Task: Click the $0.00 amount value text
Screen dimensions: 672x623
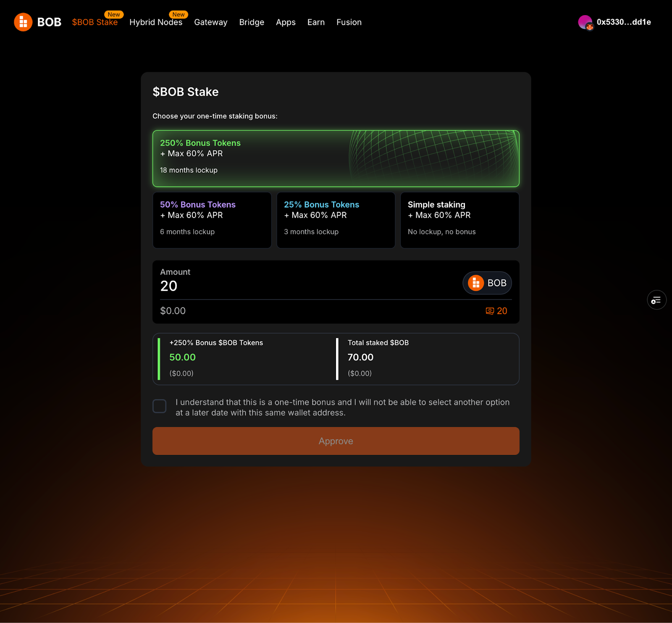Action: click(x=173, y=311)
